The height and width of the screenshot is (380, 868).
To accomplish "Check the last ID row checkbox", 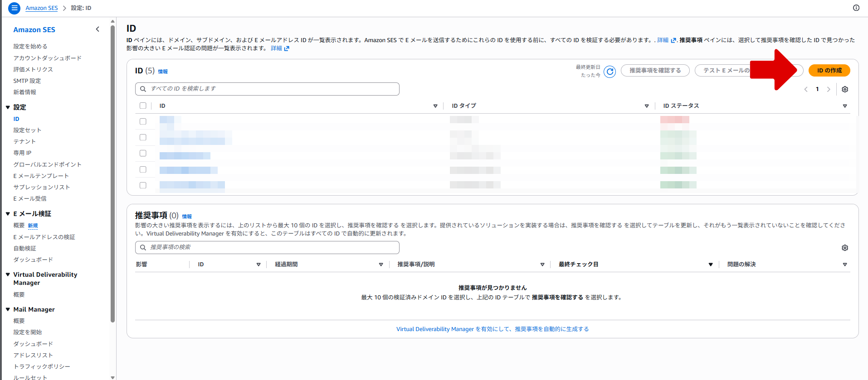I will [143, 185].
